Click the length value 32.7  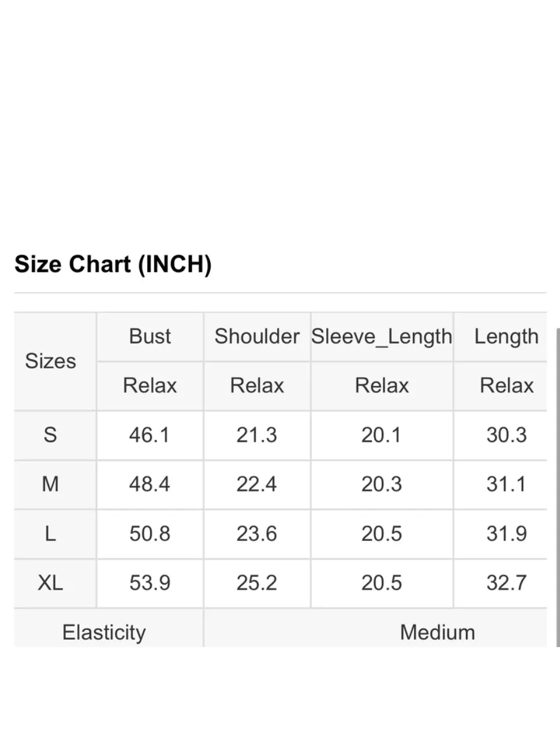(506, 582)
